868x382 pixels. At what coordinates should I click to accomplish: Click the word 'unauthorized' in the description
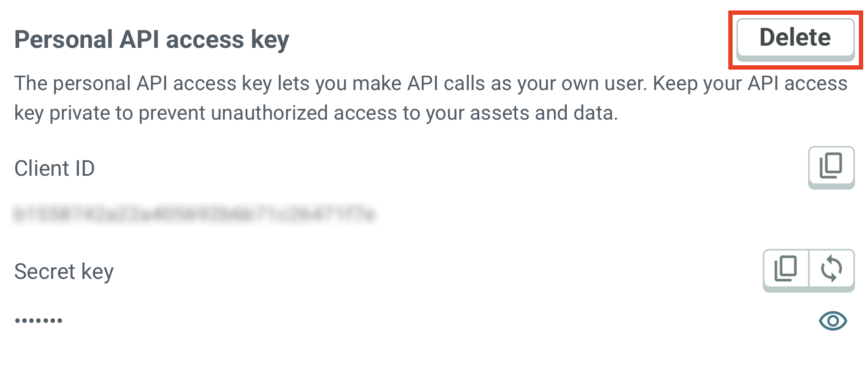tap(269, 113)
